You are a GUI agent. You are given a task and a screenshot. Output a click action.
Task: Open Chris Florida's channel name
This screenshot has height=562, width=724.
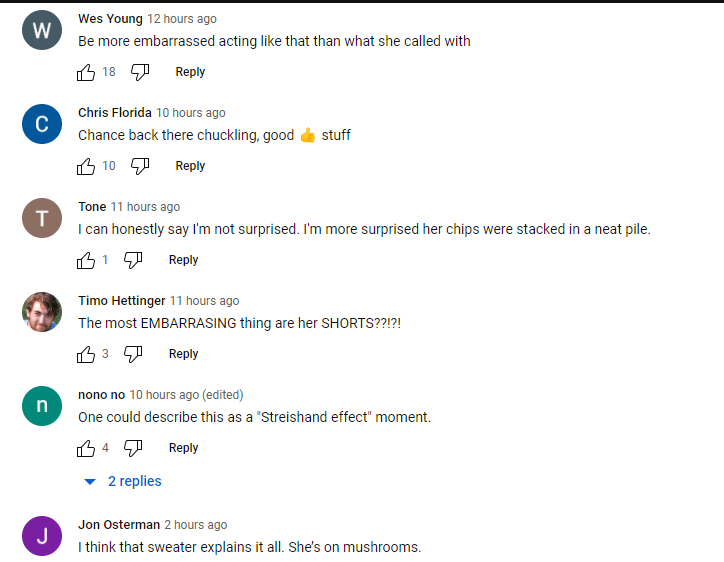[x=115, y=113]
